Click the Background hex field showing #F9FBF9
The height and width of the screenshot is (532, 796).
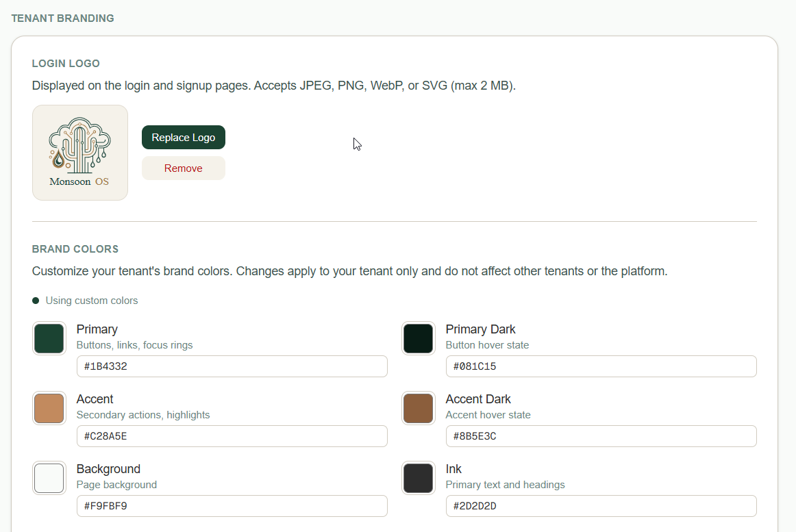coord(232,506)
